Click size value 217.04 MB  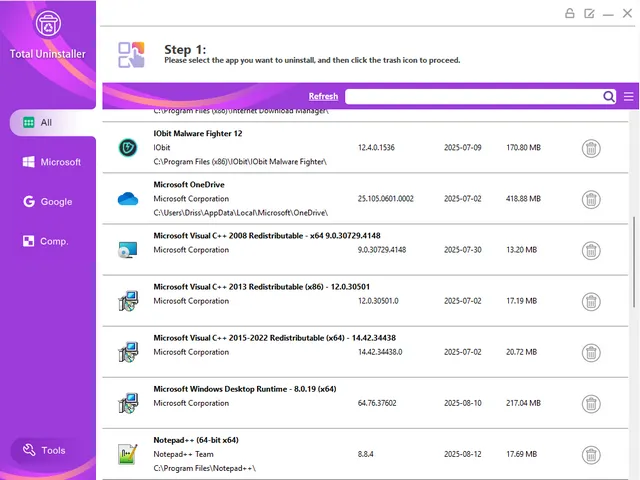[x=523, y=403]
